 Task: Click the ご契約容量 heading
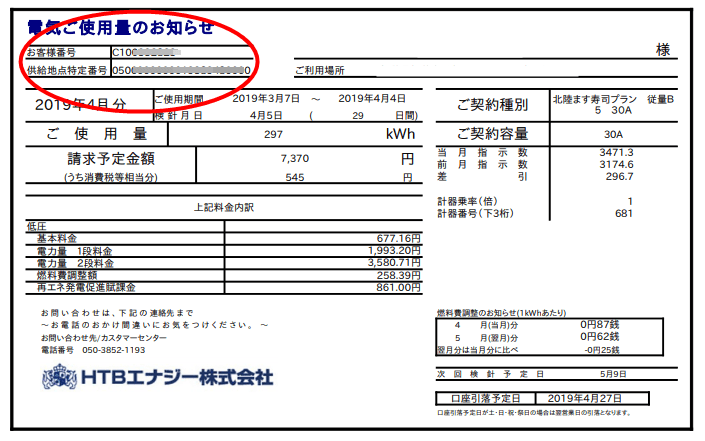(492, 134)
